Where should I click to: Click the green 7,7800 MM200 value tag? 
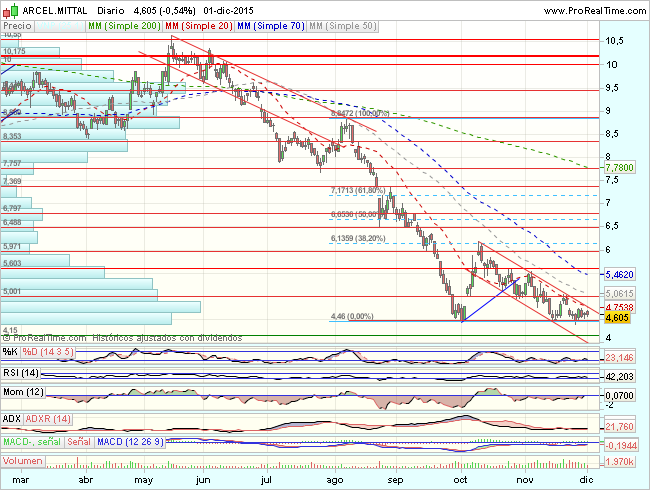pos(619,168)
